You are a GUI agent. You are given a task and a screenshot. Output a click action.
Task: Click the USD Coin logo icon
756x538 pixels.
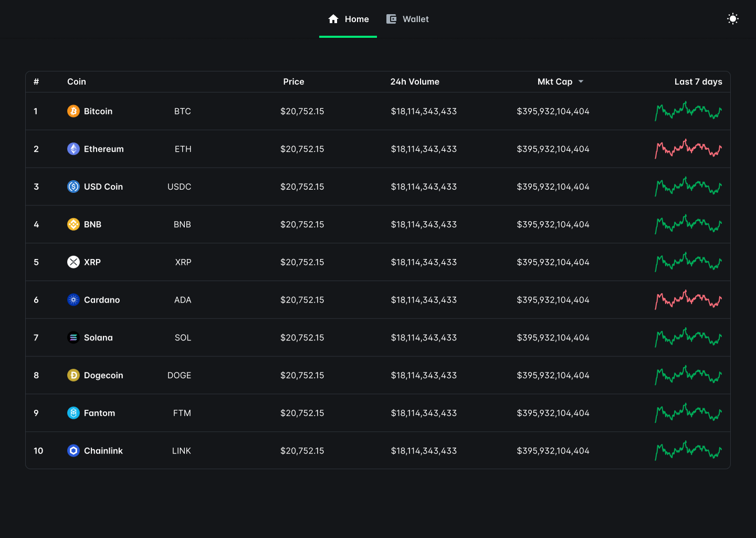[73, 187]
